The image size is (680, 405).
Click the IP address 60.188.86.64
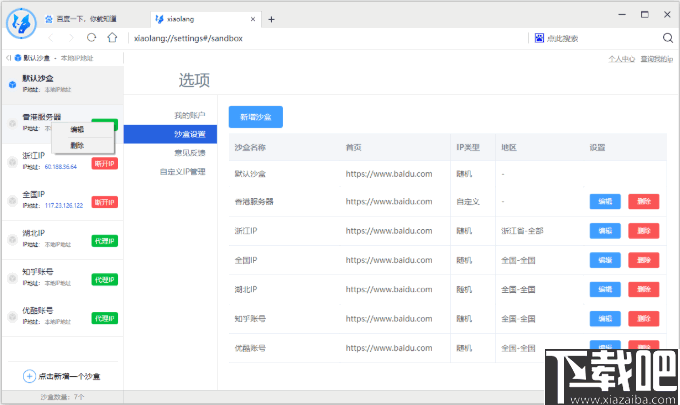click(61, 167)
